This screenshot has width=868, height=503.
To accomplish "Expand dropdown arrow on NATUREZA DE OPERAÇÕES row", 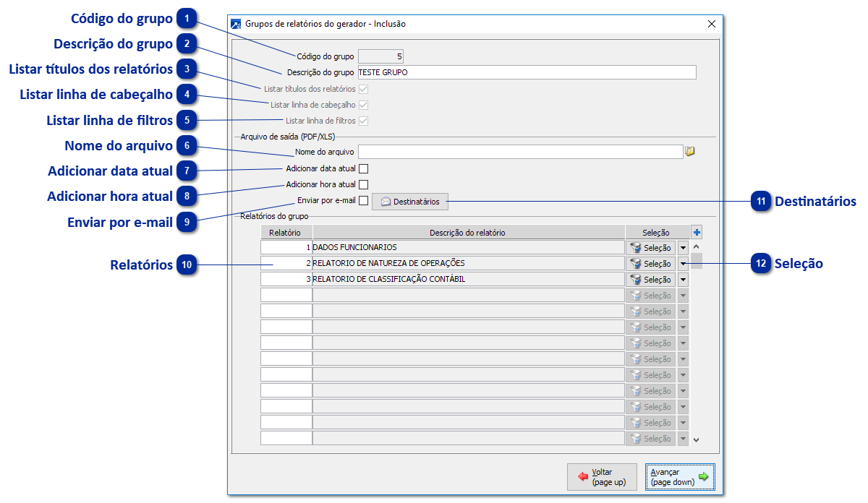I will [x=683, y=264].
